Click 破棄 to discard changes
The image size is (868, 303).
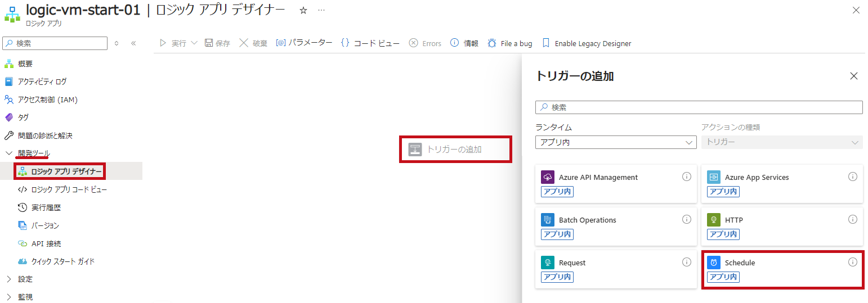253,43
